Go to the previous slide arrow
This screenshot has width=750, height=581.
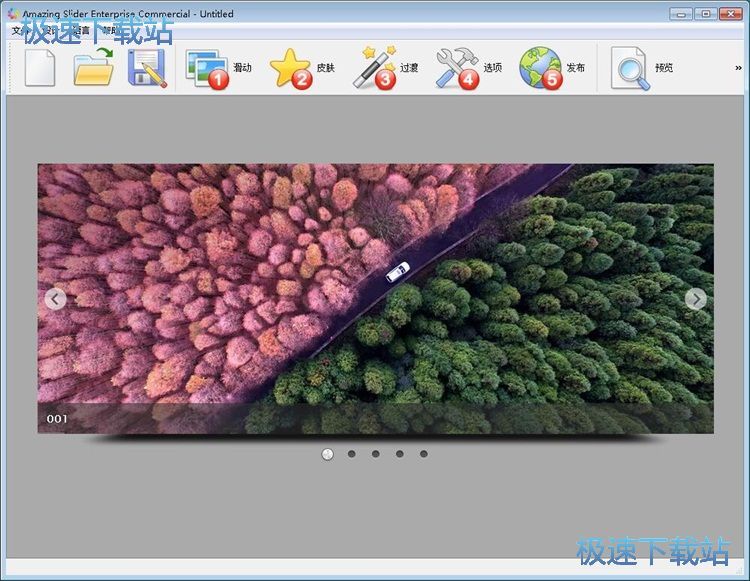coord(55,299)
